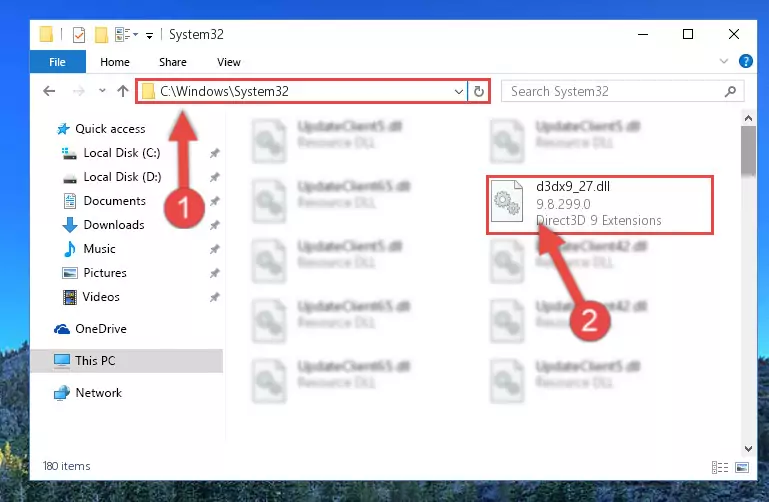
Task: Close the System32 window
Action: click(x=734, y=34)
